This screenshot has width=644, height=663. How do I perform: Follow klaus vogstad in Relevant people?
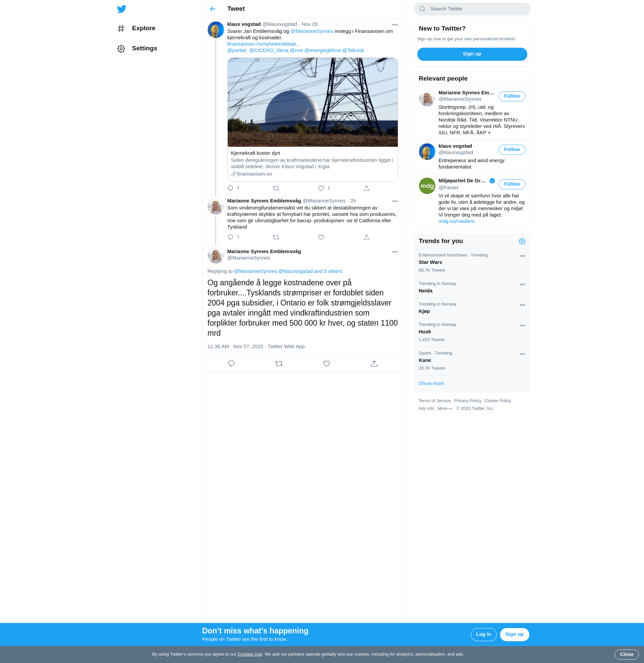coord(512,150)
